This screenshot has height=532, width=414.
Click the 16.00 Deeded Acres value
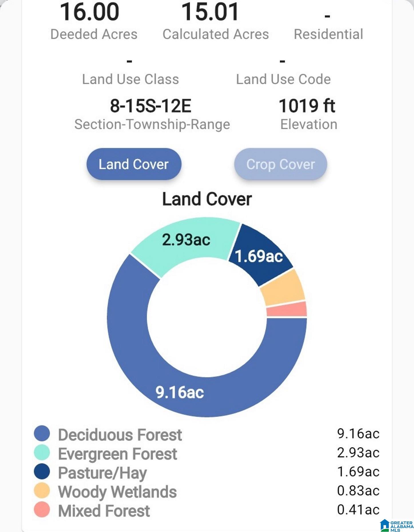[89, 11]
